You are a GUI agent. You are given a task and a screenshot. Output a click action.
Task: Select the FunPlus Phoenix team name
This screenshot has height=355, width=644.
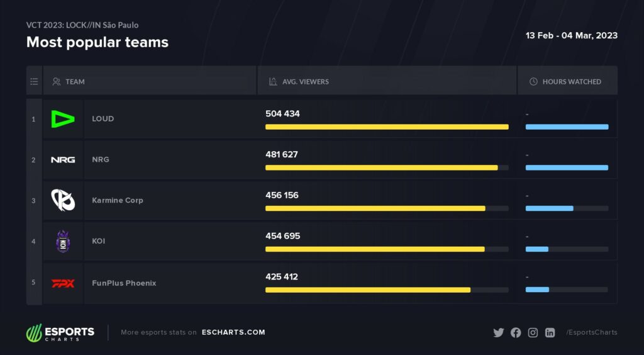click(x=124, y=283)
